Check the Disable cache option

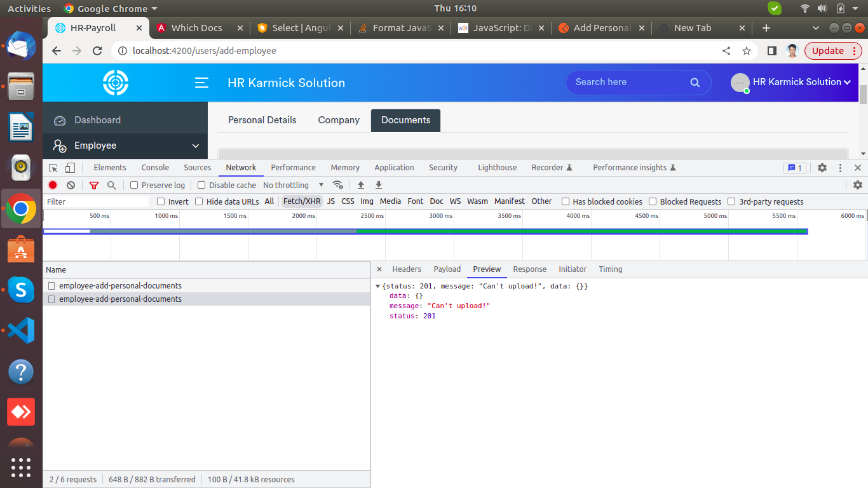coord(201,185)
